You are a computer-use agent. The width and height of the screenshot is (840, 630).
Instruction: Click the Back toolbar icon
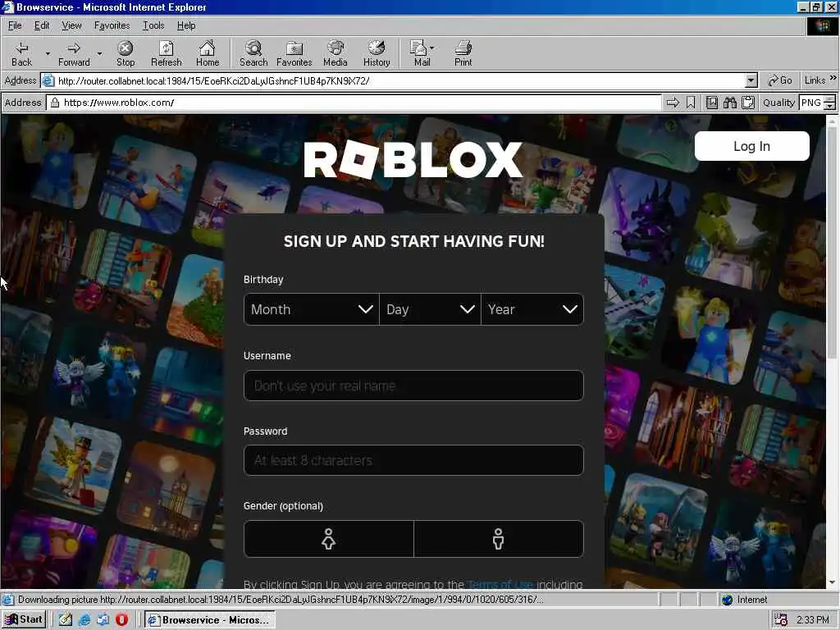21,48
